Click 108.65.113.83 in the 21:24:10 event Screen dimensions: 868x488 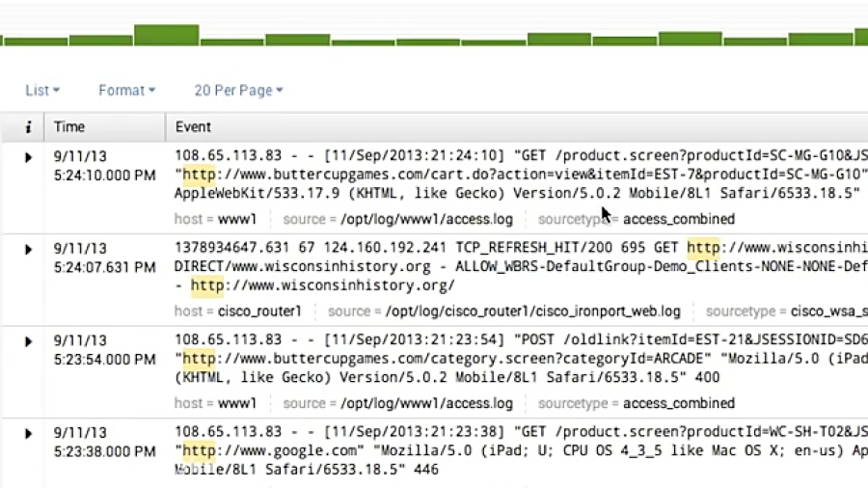pos(228,155)
